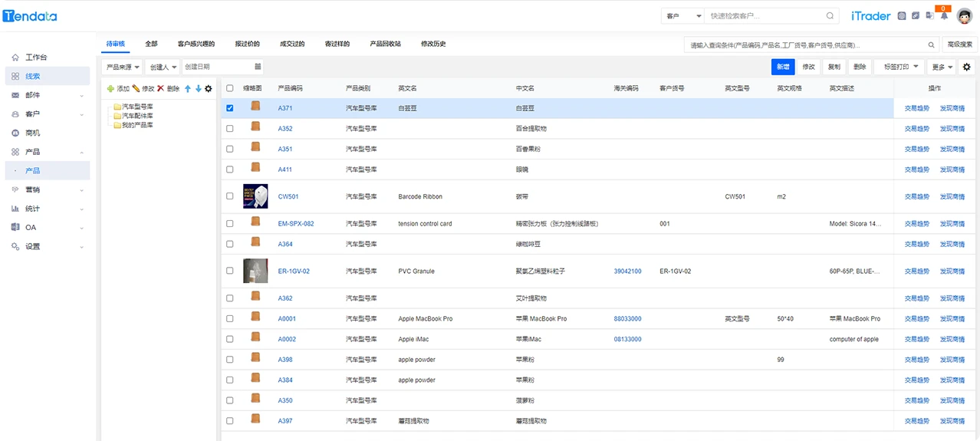
Task: Open the 工作台 sidebar item
Action: pos(48,58)
